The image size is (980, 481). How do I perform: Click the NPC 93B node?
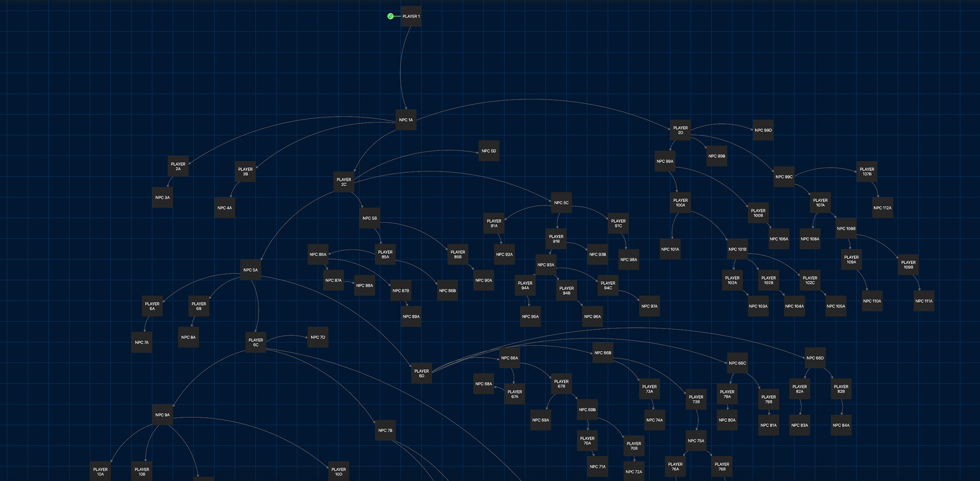pyautogui.click(x=598, y=255)
